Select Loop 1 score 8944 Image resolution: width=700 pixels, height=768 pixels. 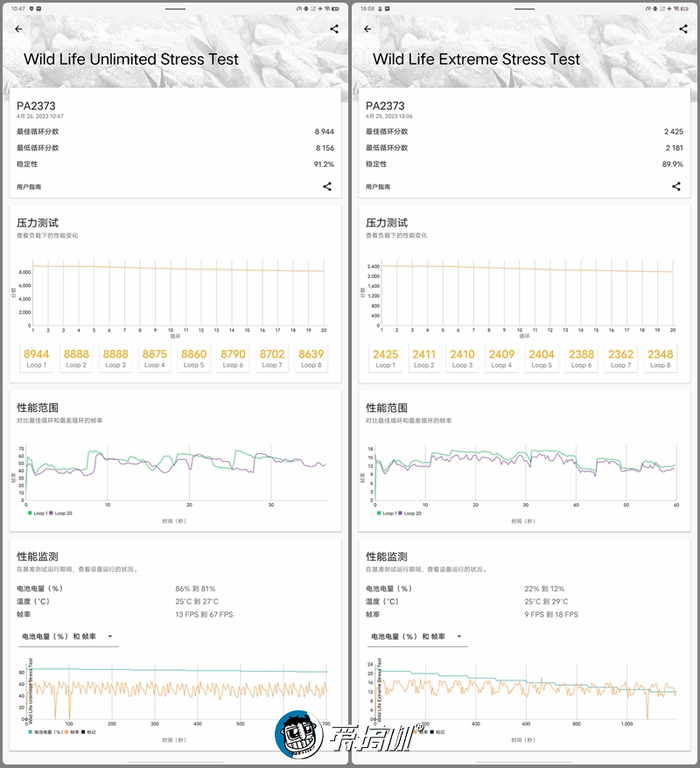[x=37, y=358]
